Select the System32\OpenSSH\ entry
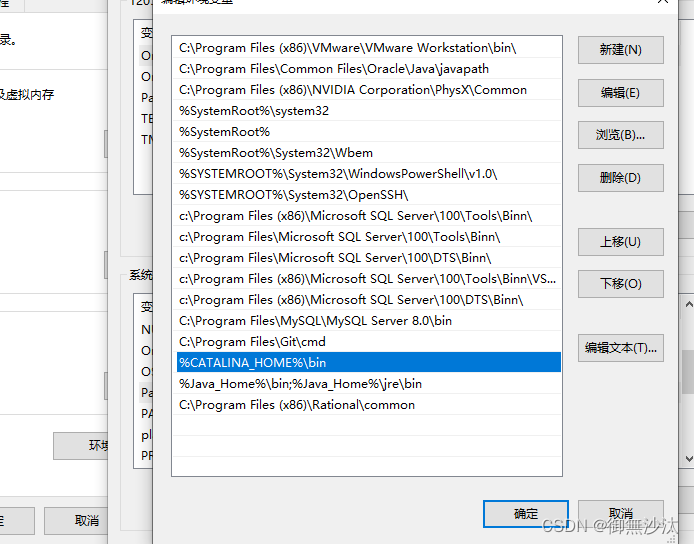The width and height of the screenshot is (694, 544). (368, 195)
